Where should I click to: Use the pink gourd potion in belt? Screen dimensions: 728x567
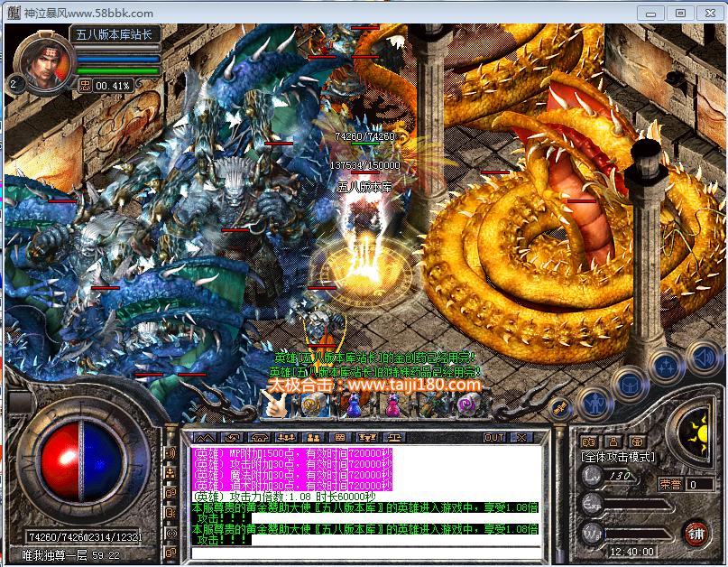click(392, 404)
